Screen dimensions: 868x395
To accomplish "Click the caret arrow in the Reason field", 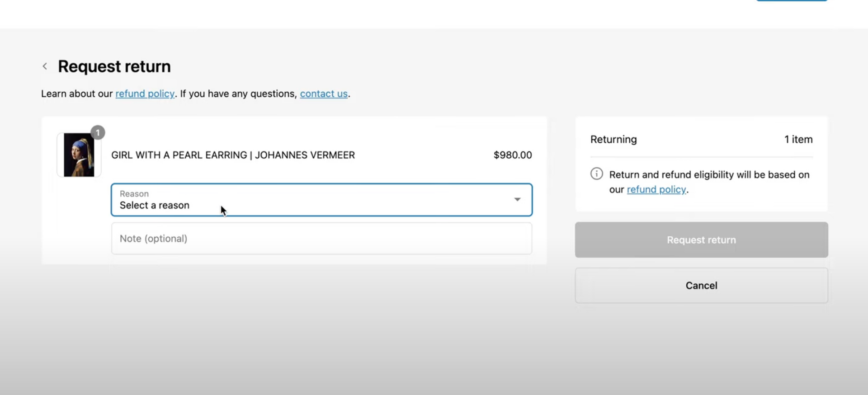I will 517,199.
